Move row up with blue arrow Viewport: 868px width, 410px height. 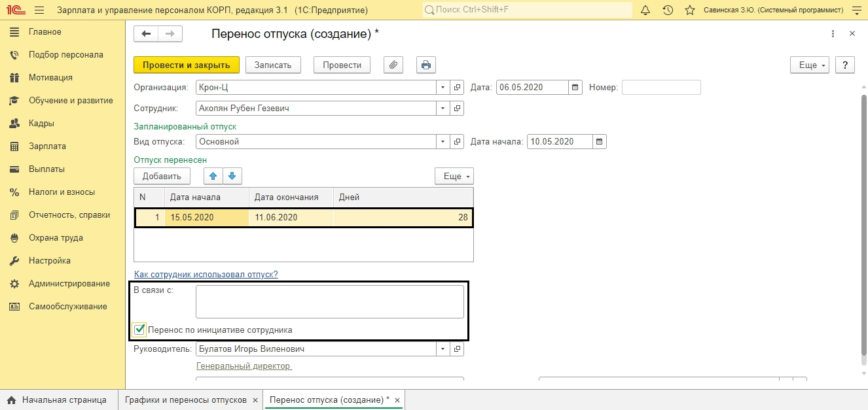click(x=213, y=176)
